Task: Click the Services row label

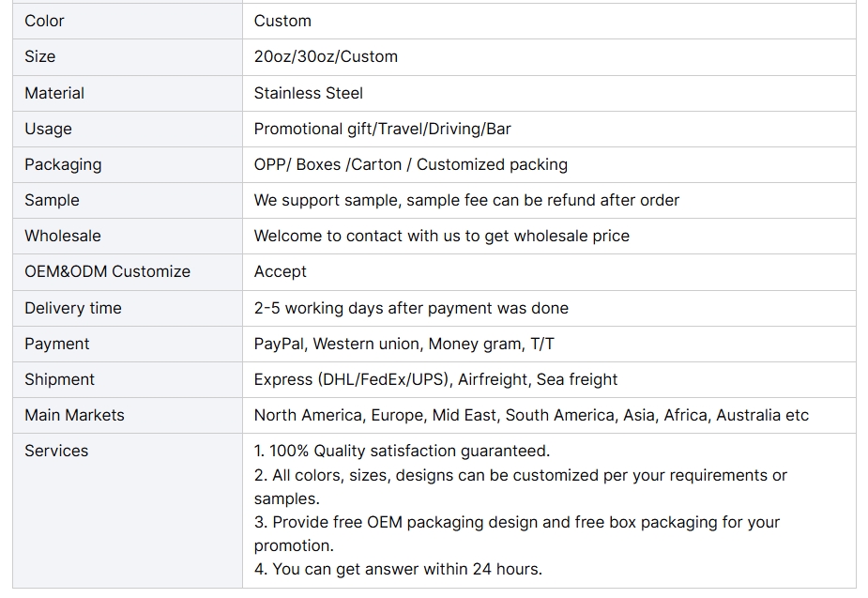Action: point(56,451)
